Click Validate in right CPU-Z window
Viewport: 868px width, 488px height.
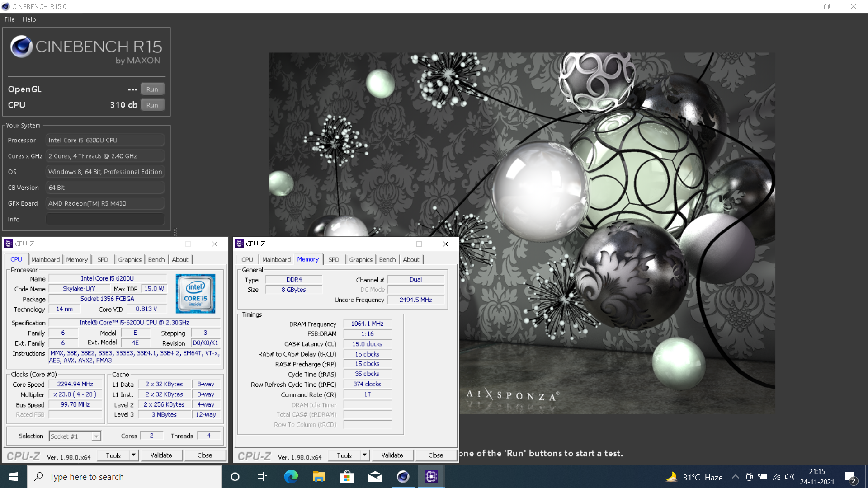(x=392, y=455)
